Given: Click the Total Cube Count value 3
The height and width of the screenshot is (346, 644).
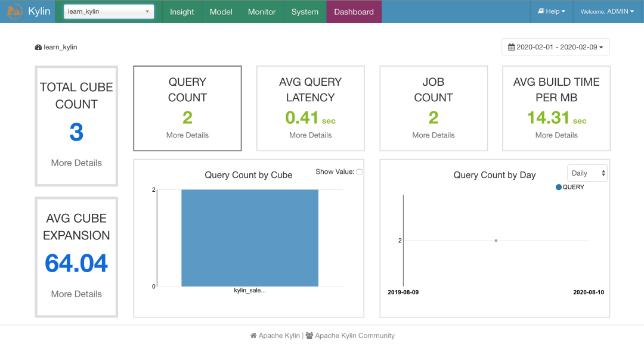Looking at the screenshot, I should tap(76, 132).
